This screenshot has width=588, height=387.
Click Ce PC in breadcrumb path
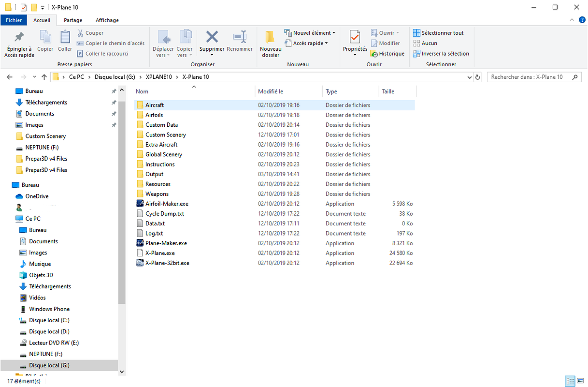click(x=77, y=77)
